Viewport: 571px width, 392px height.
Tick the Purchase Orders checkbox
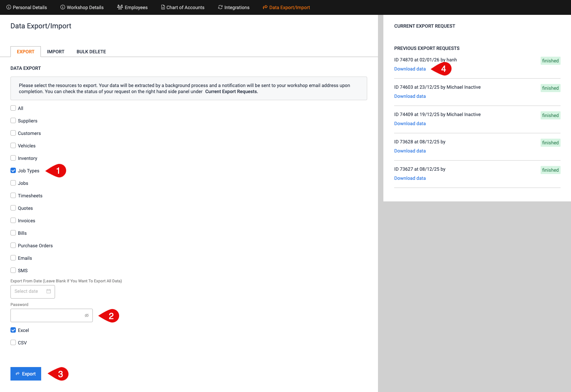tap(13, 246)
